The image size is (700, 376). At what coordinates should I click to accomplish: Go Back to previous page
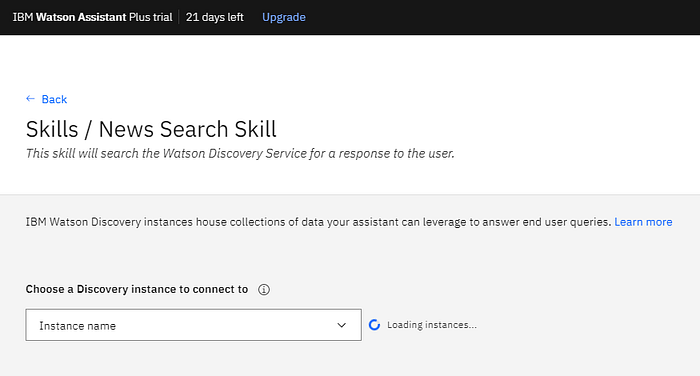(54, 99)
